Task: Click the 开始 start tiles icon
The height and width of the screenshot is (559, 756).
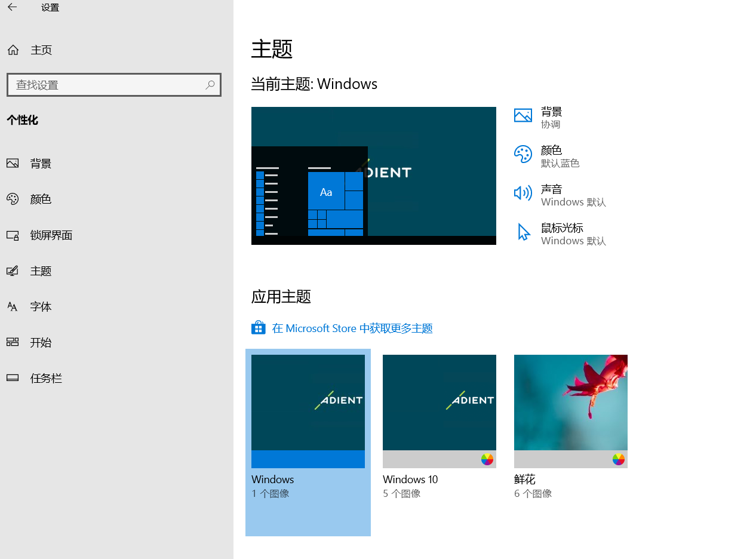Action: tap(13, 342)
